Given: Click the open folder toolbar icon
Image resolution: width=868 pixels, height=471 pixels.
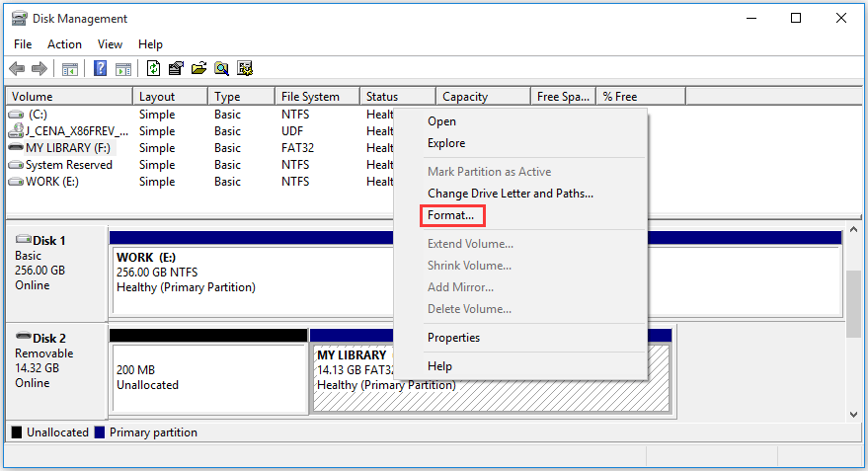Looking at the screenshot, I should 198,69.
